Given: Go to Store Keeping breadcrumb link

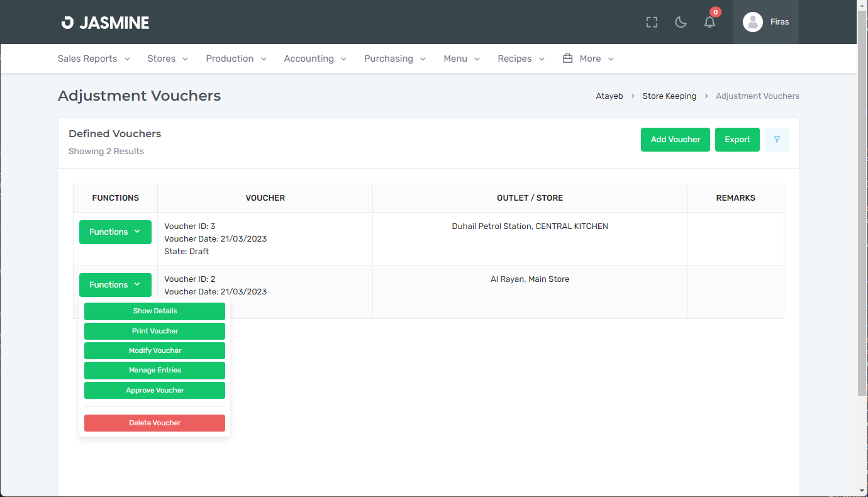Looking at the screenshot, I should pos(669,96).
